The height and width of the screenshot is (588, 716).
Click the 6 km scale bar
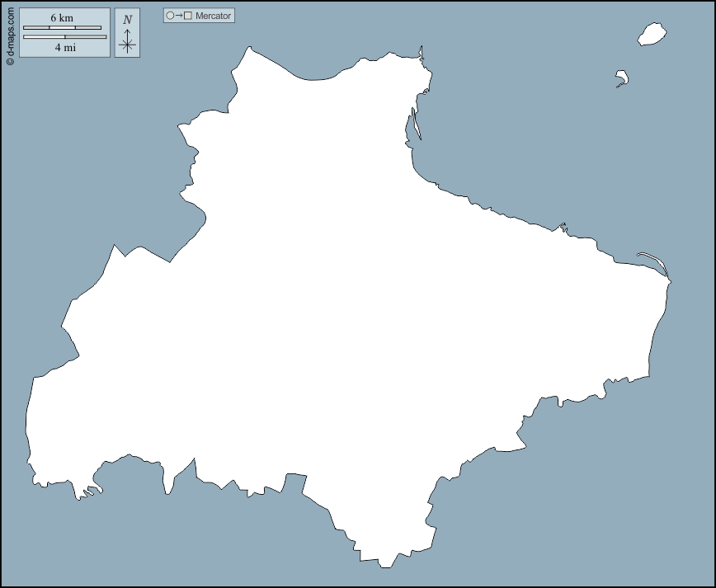click(x=62, y=28)
